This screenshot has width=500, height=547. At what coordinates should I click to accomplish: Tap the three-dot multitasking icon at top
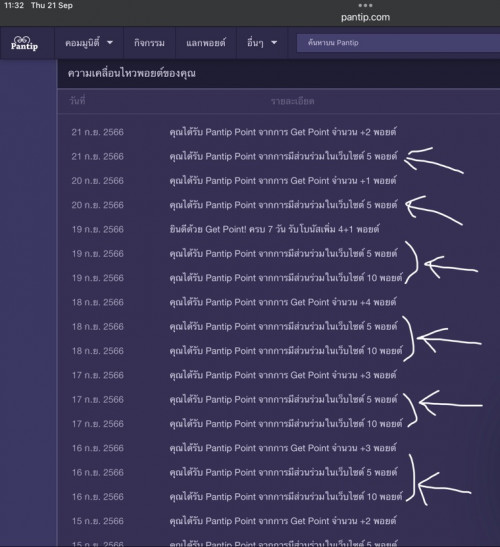365,5
